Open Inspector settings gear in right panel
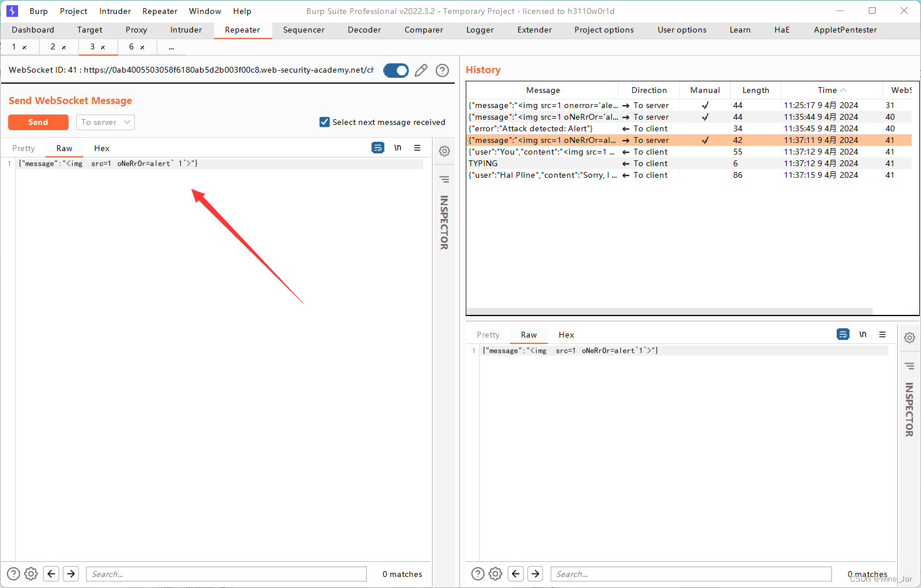 pyautogui.click(x=909, y=338)
